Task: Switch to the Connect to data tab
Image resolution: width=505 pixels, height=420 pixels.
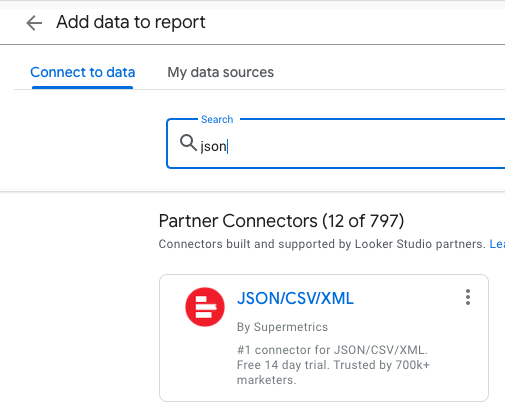Action: (x=82, y=72)
